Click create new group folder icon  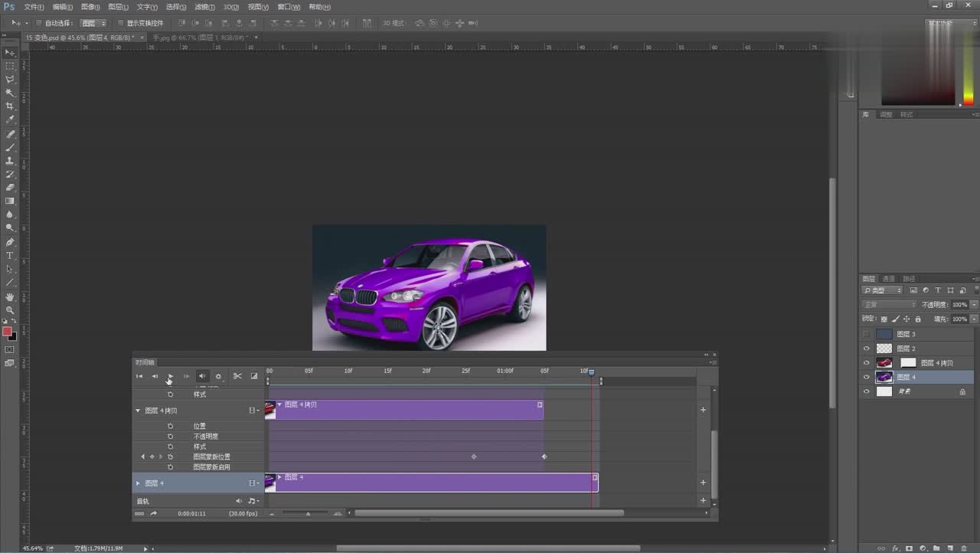[x=937, y=548]
